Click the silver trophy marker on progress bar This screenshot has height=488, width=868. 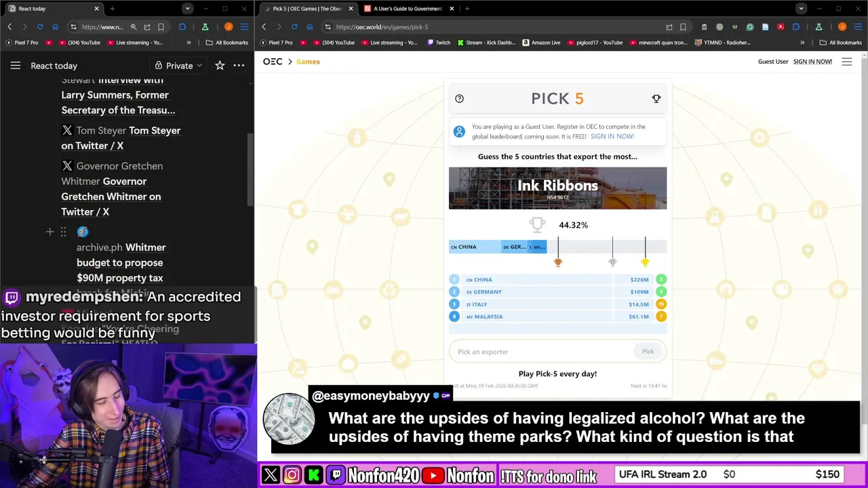click(612, 262)
